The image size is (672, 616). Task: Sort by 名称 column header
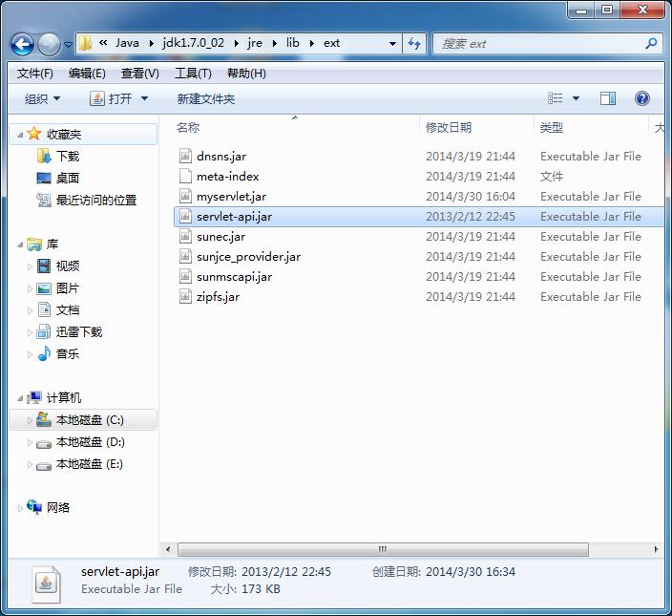point(188,128)
